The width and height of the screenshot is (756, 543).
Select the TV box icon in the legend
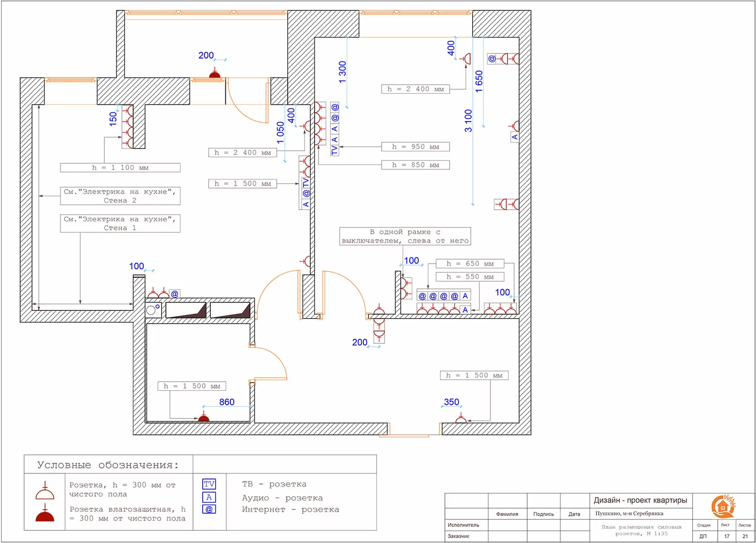[209, 484]
